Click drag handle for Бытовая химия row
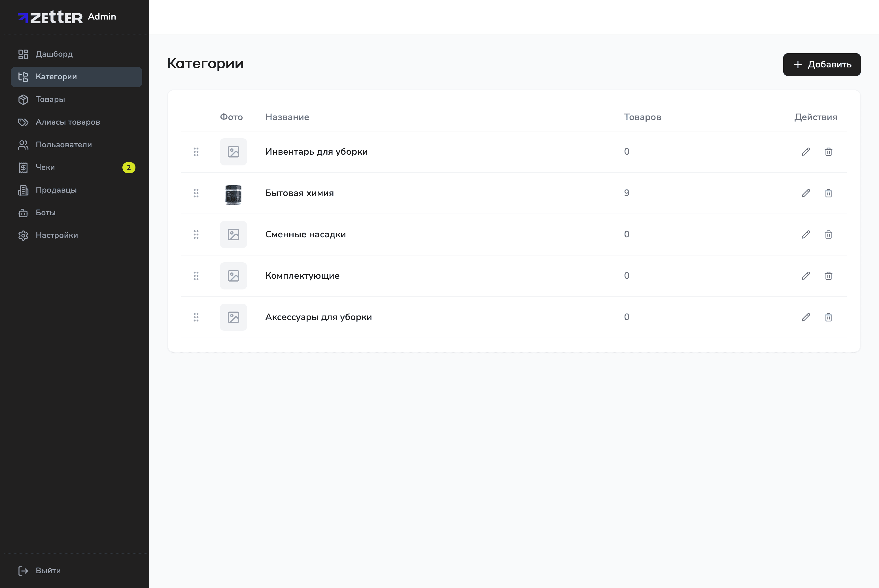879x588 pixels. 196,193
